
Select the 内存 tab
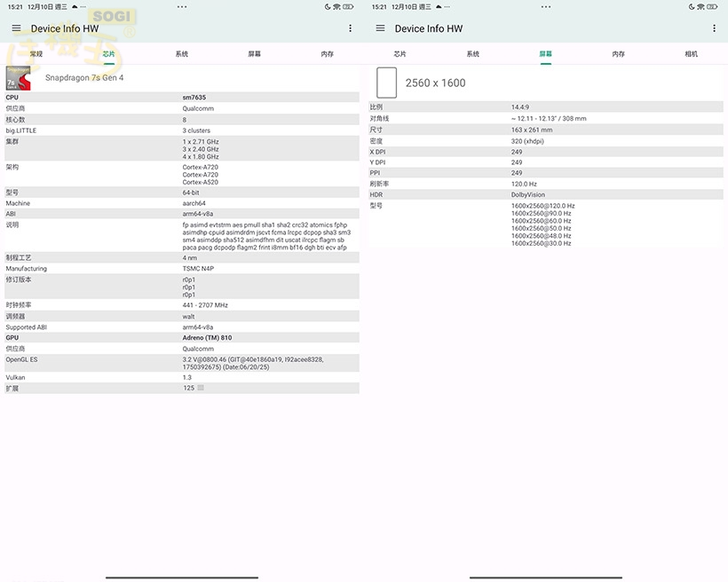[x=328, y=53]
